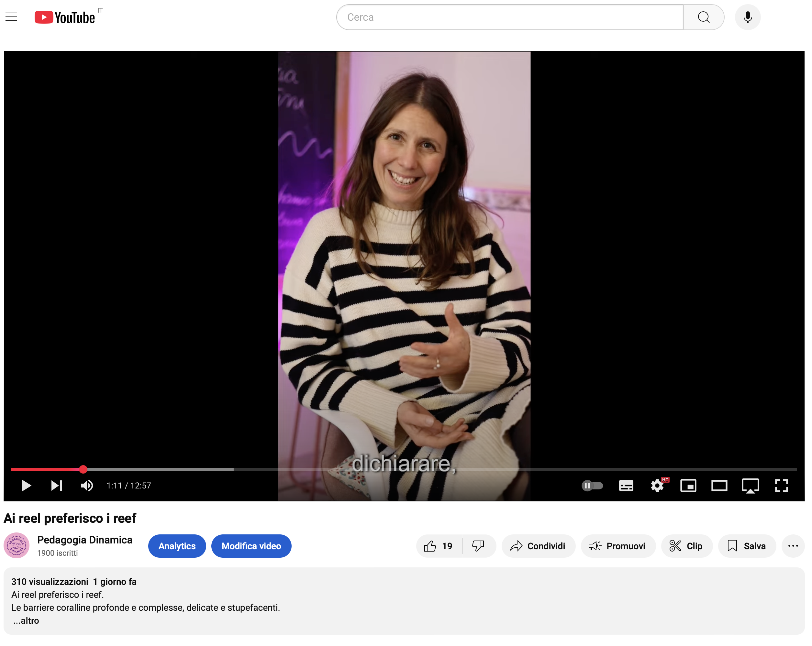This screenshot has height=646, width=812.
Task: Click Condividi to share
Action: point(538,546)
